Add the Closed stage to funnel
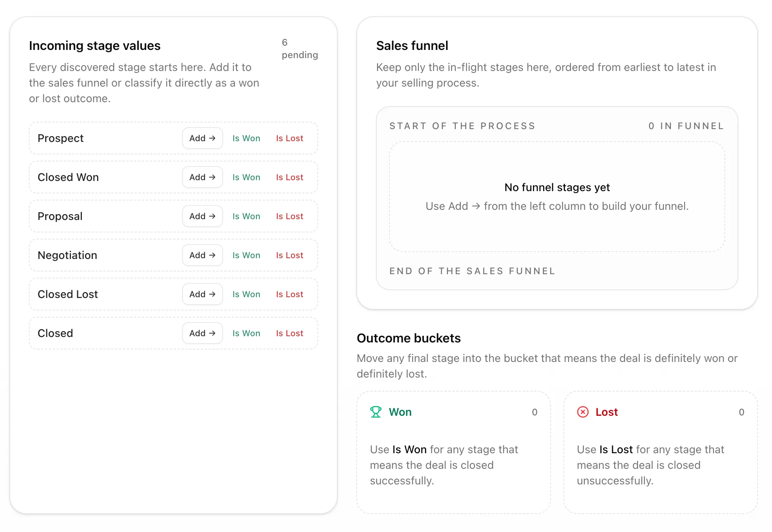The image size is (772, 532). [202, 333]
